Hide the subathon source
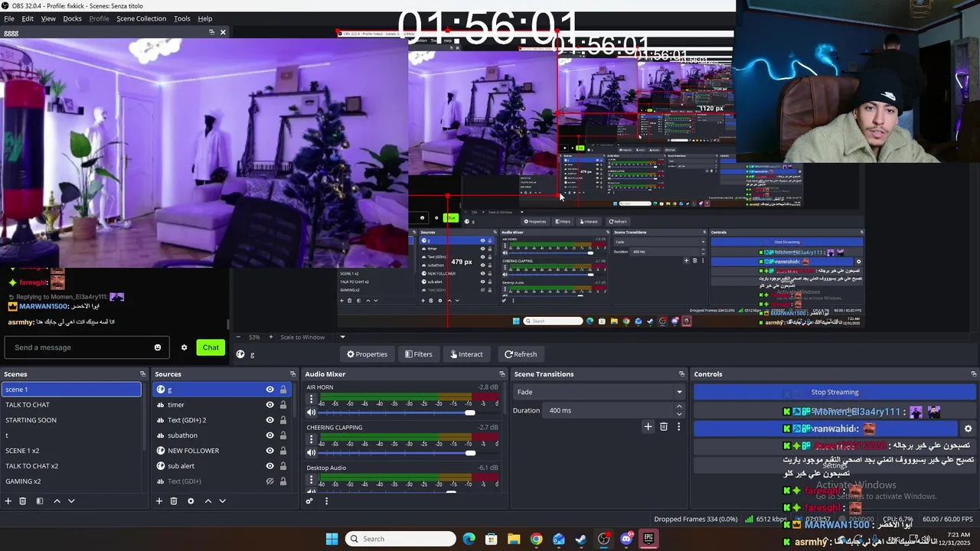The height and width of the screenshot is (551, 980). click(x=269, y=435)
